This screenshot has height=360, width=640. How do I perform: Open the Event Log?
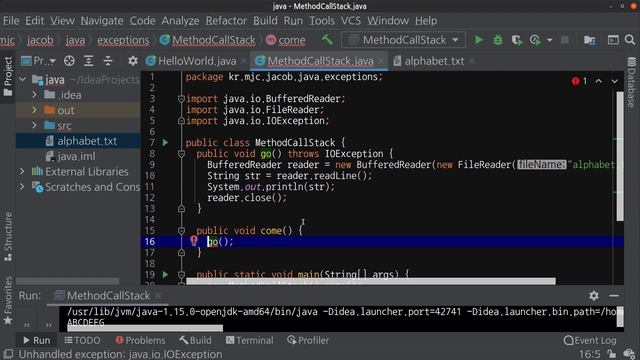(x=590, y=340)
